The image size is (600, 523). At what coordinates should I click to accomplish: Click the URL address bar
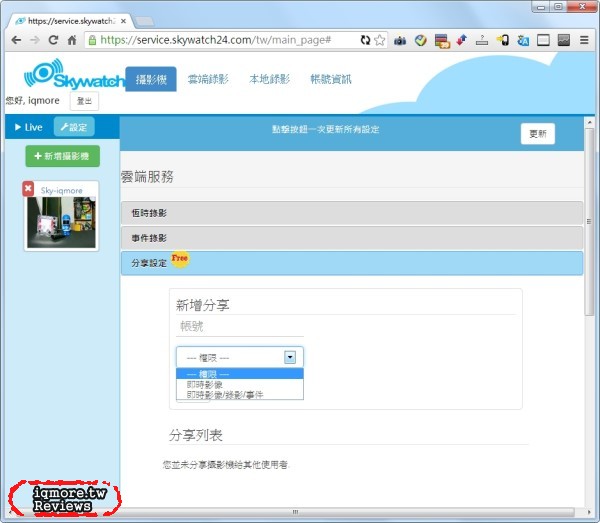coord(230,40)
